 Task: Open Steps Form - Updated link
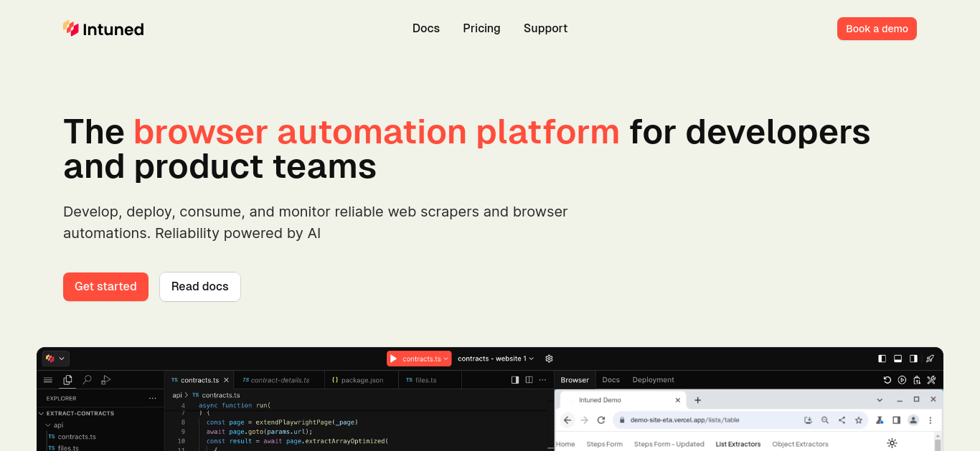669,444
